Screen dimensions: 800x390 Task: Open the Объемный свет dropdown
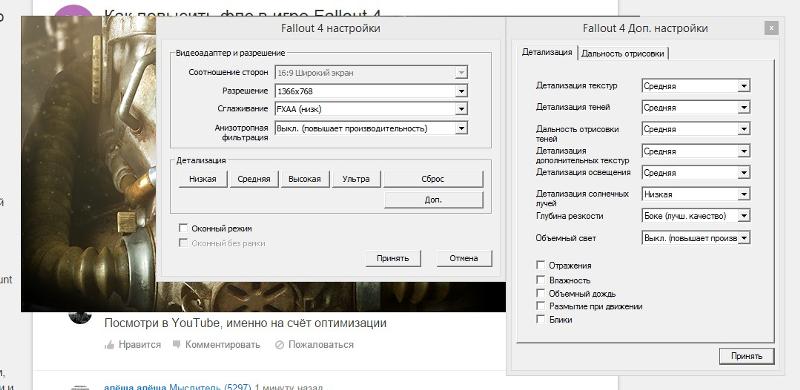(695, 238)
